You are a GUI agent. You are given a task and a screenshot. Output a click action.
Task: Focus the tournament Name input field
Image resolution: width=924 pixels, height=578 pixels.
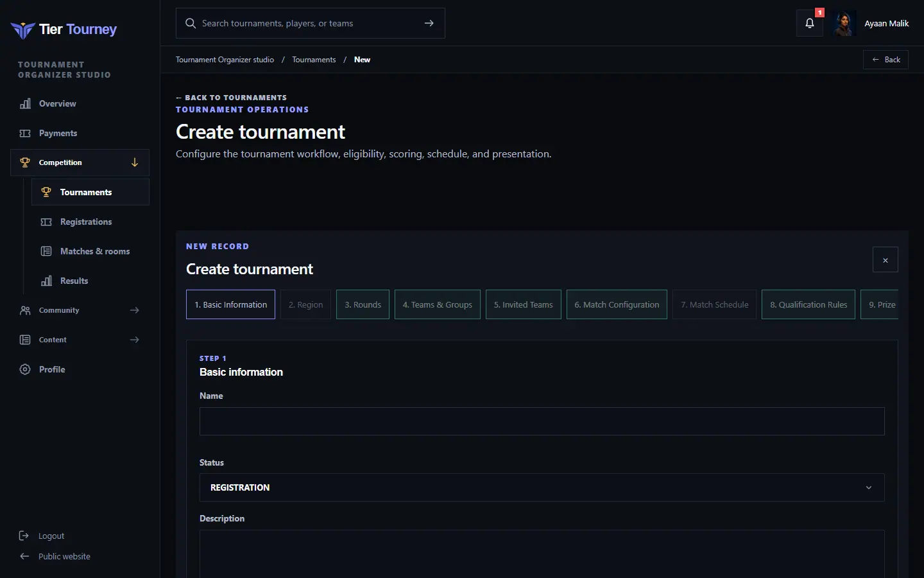[542, 421]
